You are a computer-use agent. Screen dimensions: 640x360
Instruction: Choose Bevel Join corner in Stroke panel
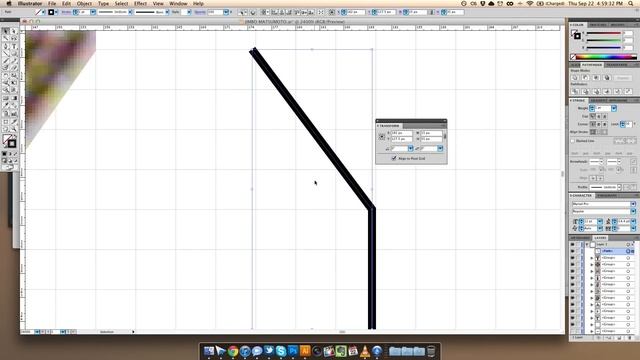click(604, 124)
